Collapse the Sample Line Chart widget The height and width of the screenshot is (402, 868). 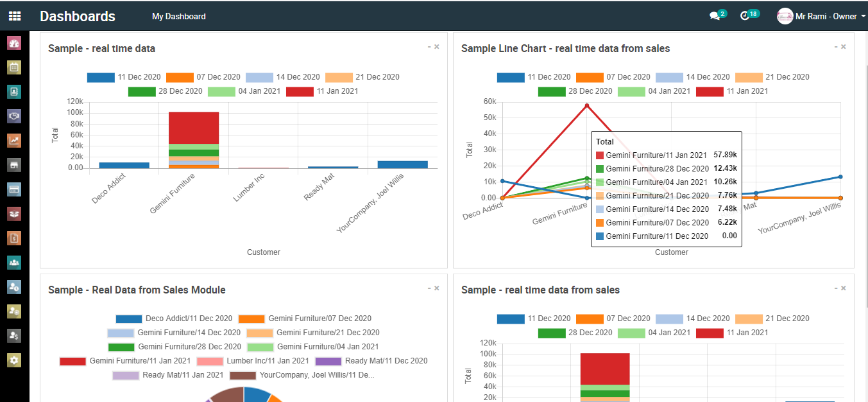click(835, 46)
